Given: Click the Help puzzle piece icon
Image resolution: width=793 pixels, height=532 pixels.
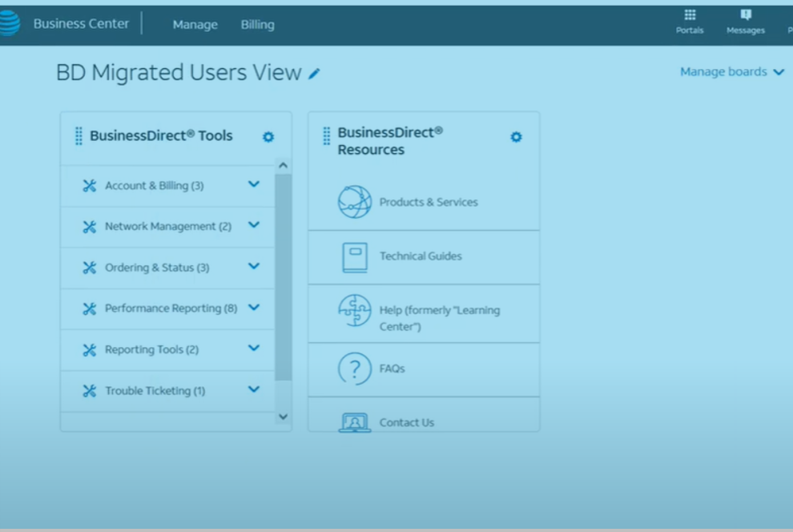Looking at the screenshot, I should click(355, 311).
